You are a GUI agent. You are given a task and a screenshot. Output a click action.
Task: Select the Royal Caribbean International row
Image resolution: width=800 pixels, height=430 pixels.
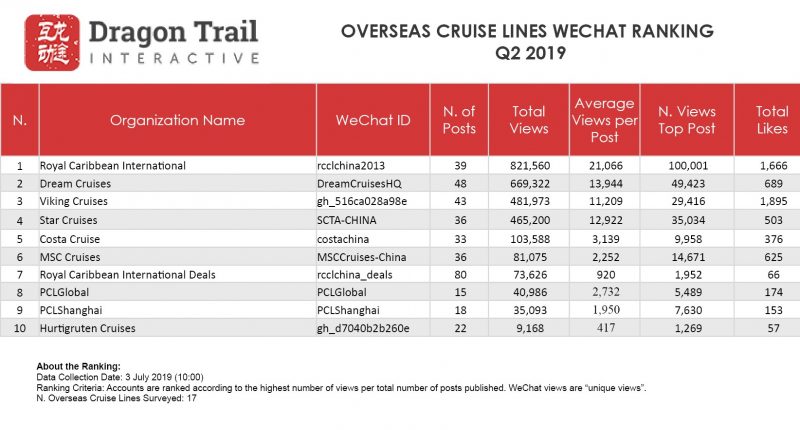pyautogui.click(x=400, y=165)
